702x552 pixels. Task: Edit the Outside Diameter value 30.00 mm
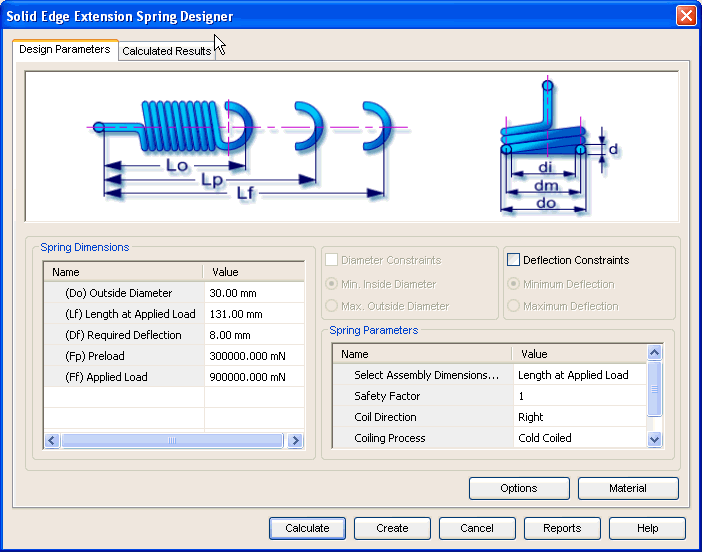point(254,293)
